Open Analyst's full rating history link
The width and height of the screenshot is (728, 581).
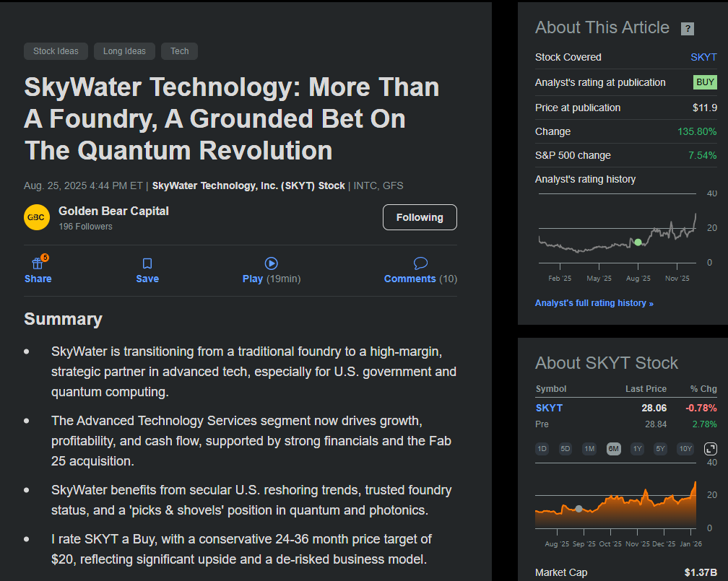[x=594, y=303]
